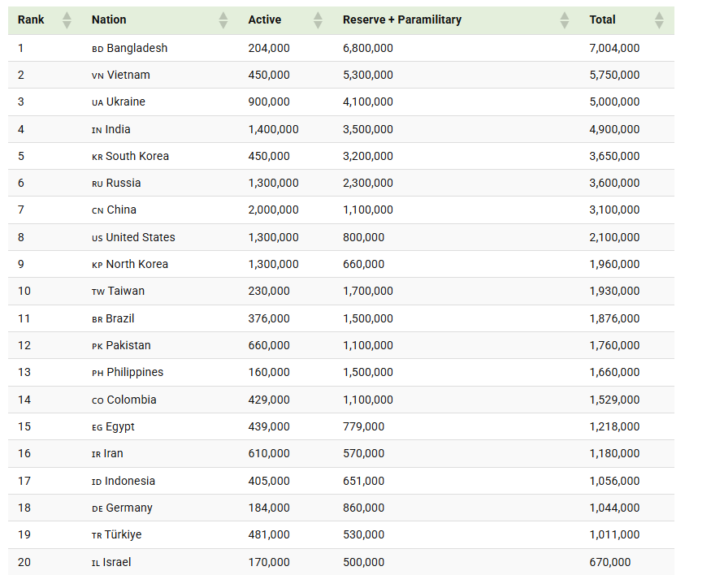The image size is (711, 588).
Task: Click the Germany nation name
Action: [x=129, y=508]
